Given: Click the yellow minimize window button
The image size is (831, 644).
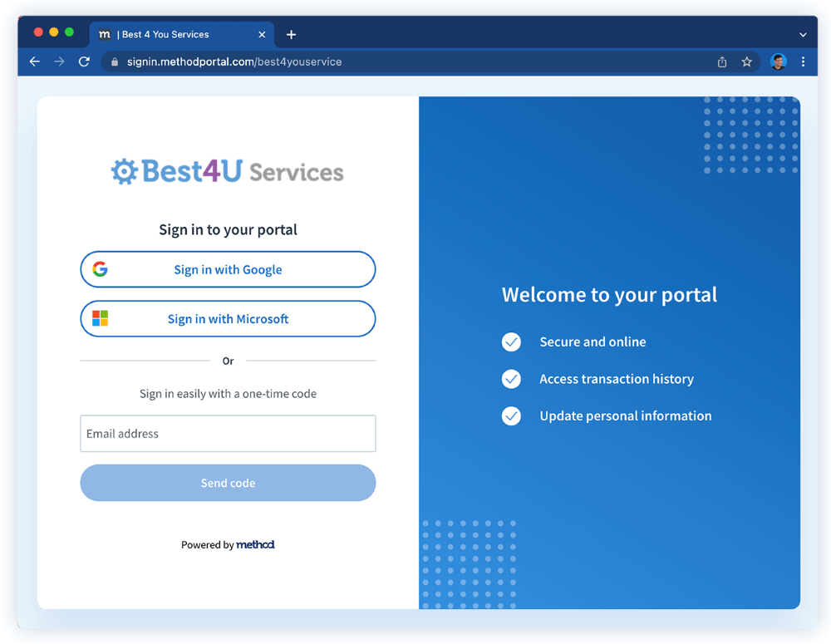Looking at the screenshot, I should click(x=53, y=32).
